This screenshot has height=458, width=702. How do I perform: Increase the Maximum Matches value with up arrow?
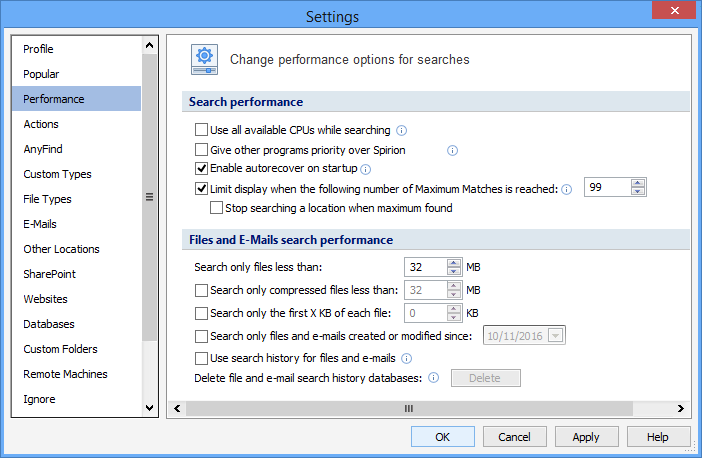coord(638,183)
